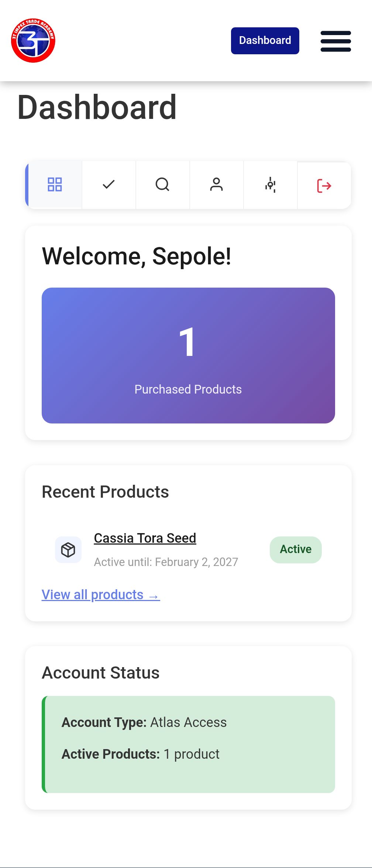This screenshot has height=868, width=372.
Task: Click the green Active status badge
Action: 296,550
